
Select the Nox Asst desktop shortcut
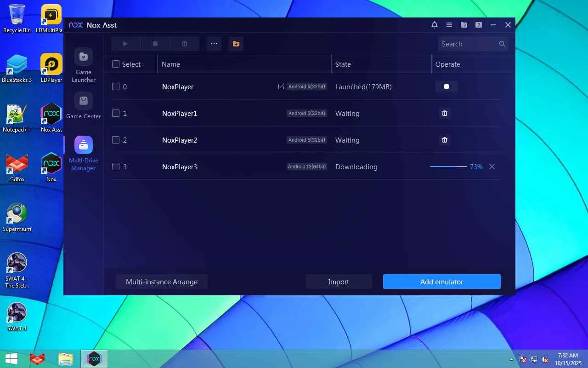click(51, 118)
